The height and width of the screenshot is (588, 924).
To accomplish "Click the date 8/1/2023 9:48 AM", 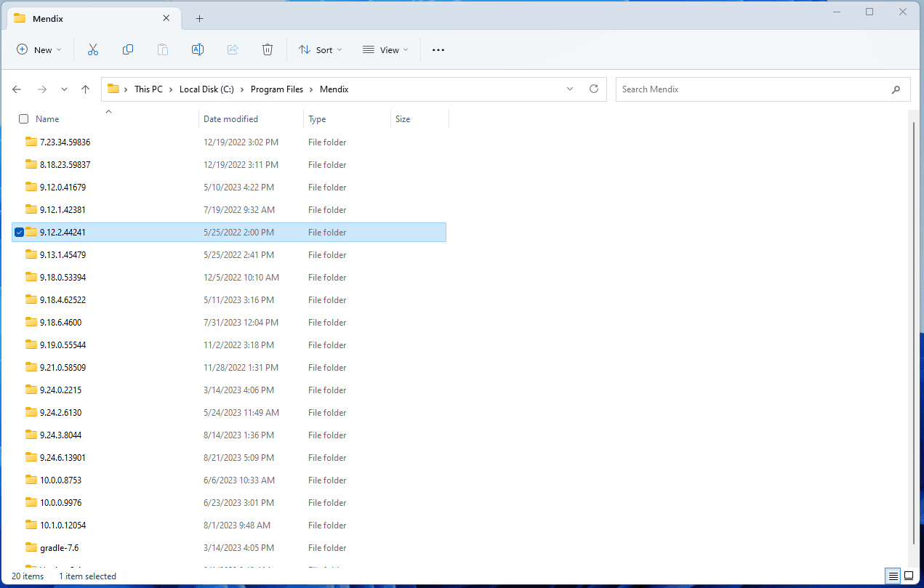I will 237,525.
